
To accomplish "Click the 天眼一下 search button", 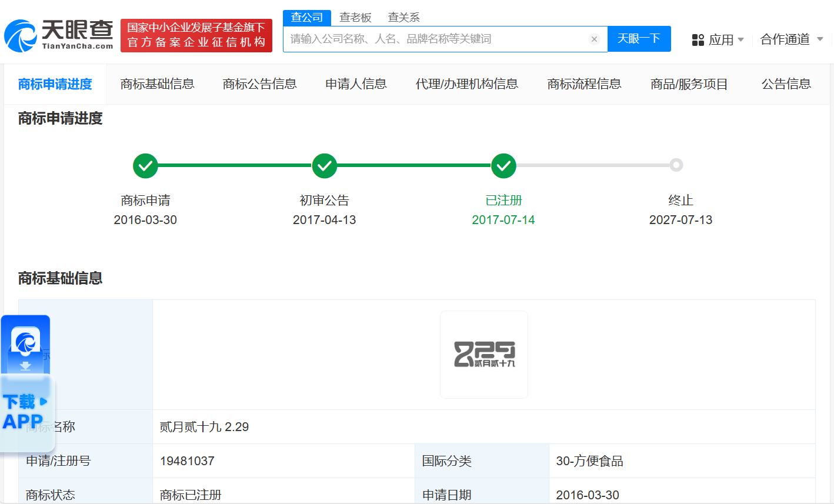I will 639,39.
